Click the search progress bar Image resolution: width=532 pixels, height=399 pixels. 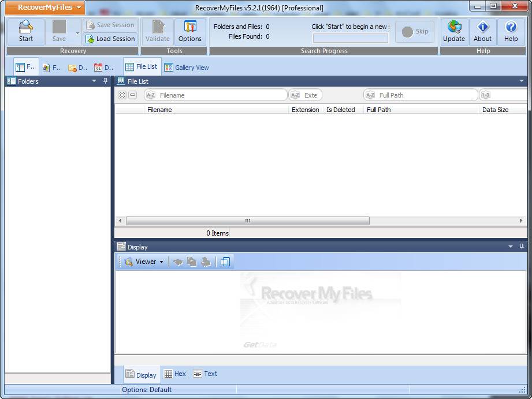point(350,38)
